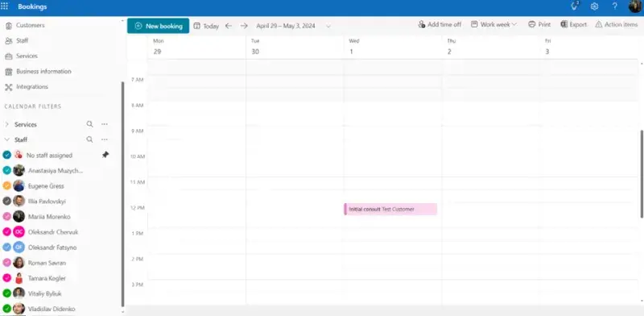Toggle Tamara Kogler calendar filter checkbox
This screenshot has height=316, width=644.
pos(6,278)
